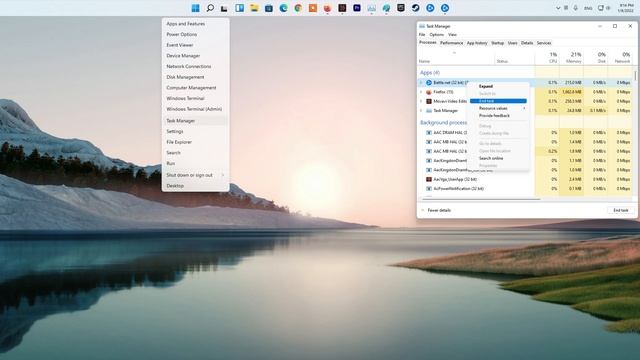640x360 pixels.
Task: Show hidden tray icons chevron
Action: (558, 8)
